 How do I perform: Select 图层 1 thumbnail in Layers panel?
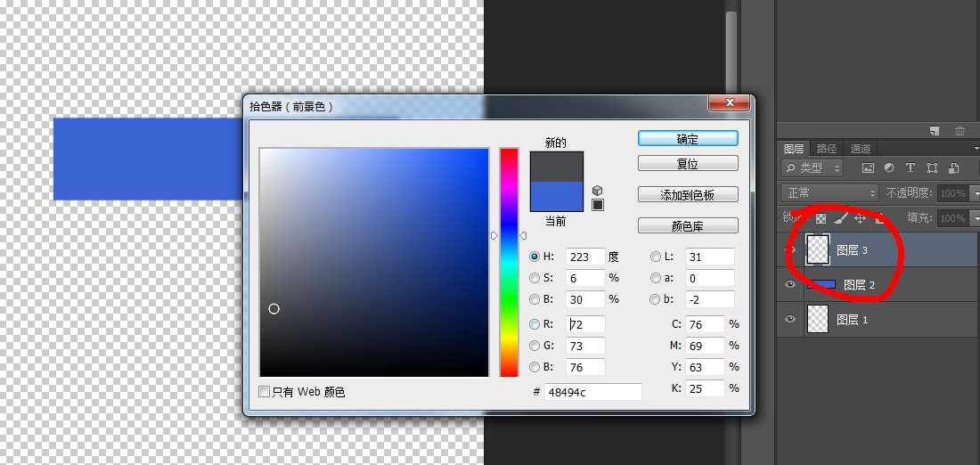coord(818,320)
